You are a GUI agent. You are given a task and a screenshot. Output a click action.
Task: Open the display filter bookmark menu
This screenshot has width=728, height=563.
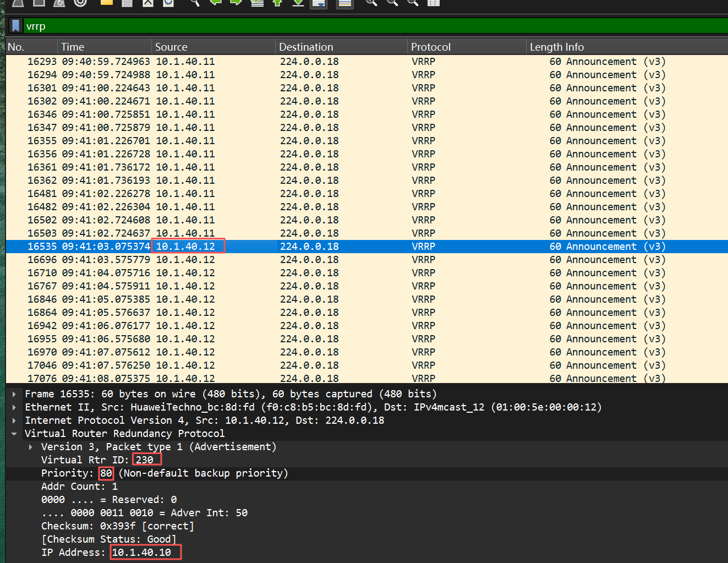[x=16, y=26]
